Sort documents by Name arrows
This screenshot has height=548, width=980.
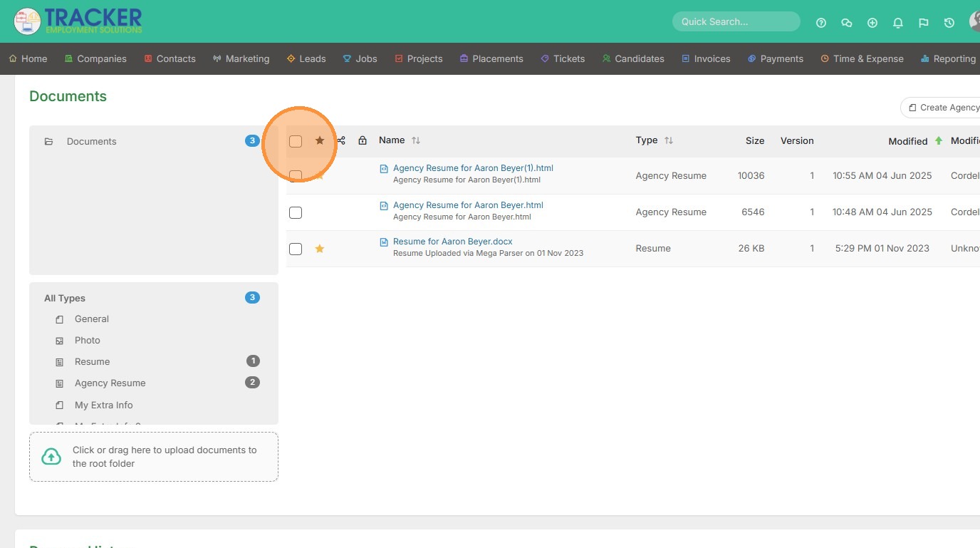tap(416, 140)
